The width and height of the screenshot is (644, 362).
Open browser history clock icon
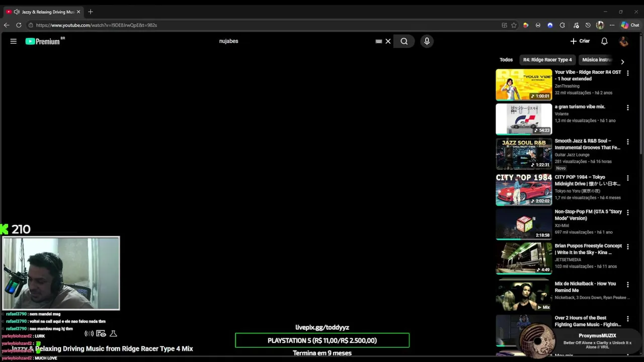click(588, 25)
